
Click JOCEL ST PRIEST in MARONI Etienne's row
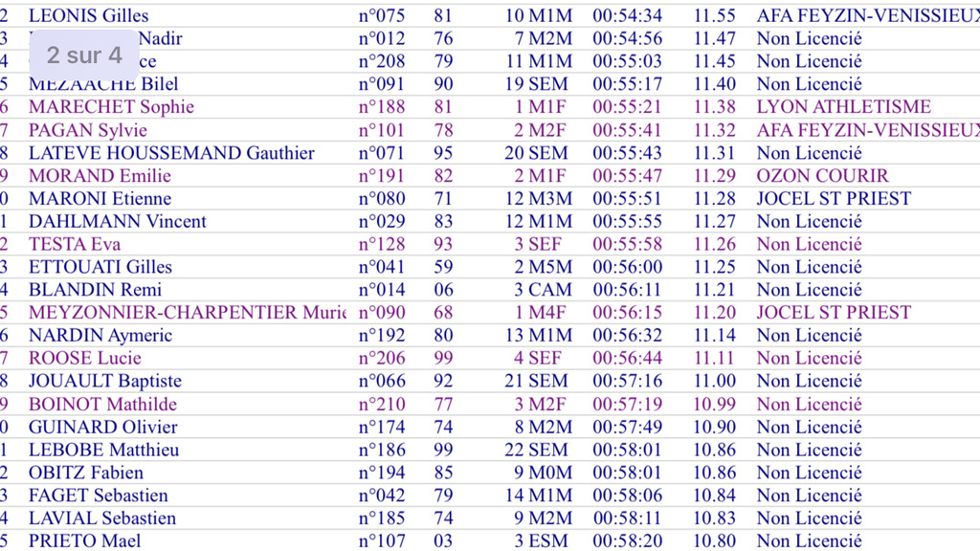click(834, 199)
